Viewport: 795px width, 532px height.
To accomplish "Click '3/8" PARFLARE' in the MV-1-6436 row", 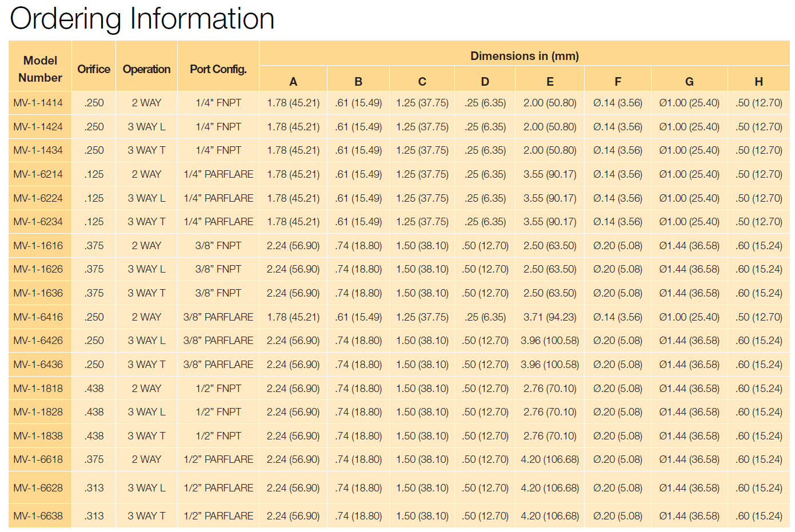I will pos(218,365).
